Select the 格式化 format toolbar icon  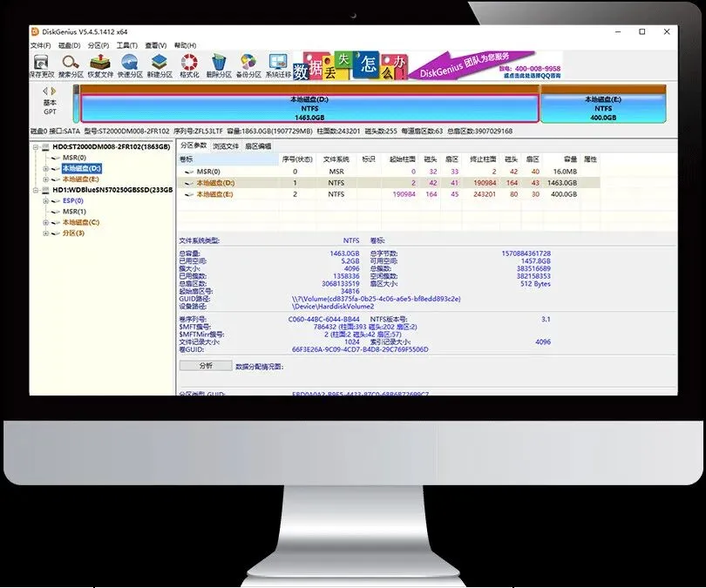point(189,66)
